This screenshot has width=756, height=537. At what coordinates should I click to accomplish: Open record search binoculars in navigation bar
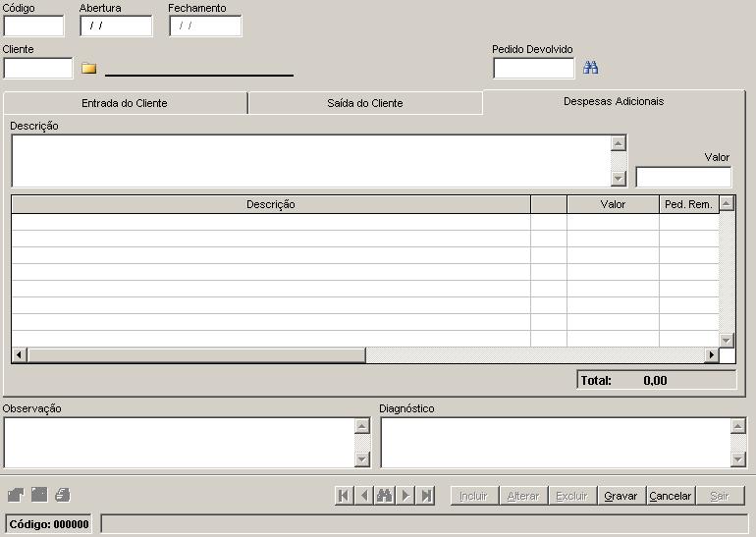[385, 496]
